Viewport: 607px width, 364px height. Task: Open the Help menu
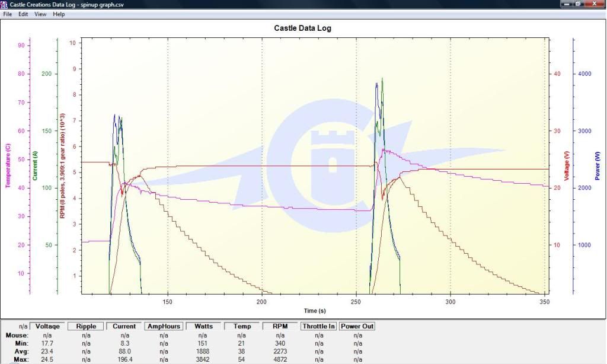[x=59, y=14]
